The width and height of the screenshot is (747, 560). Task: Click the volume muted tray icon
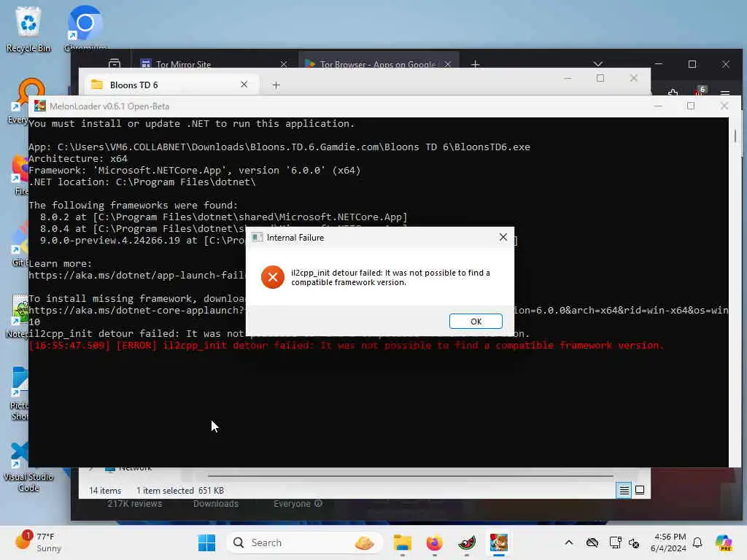[x=634, y=542]
